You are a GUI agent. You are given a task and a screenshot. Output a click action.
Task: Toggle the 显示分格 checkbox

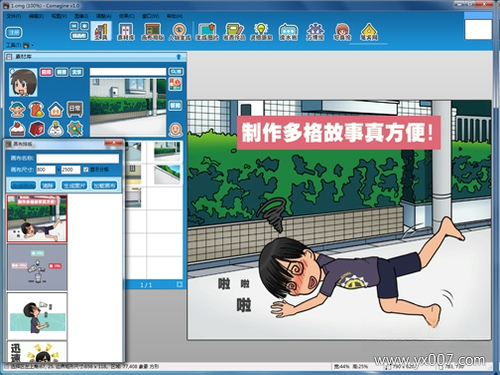click(x=86, y=170)
